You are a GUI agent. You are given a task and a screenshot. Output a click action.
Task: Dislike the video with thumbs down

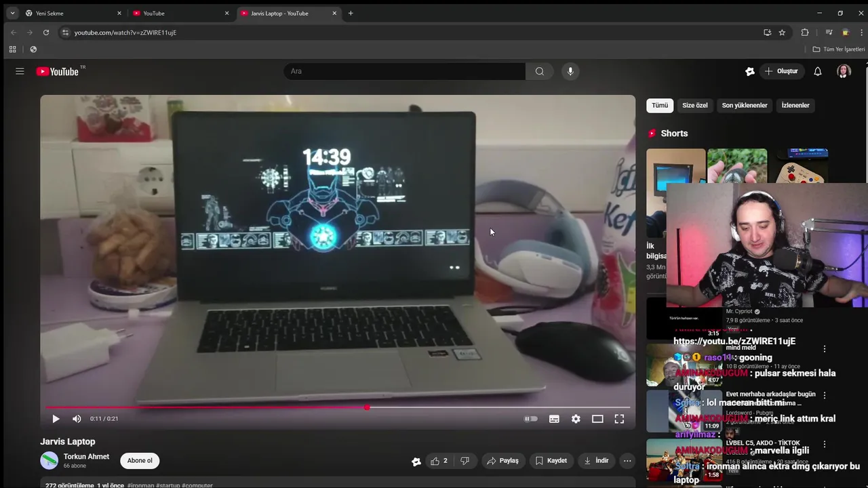tap(465, 461)
